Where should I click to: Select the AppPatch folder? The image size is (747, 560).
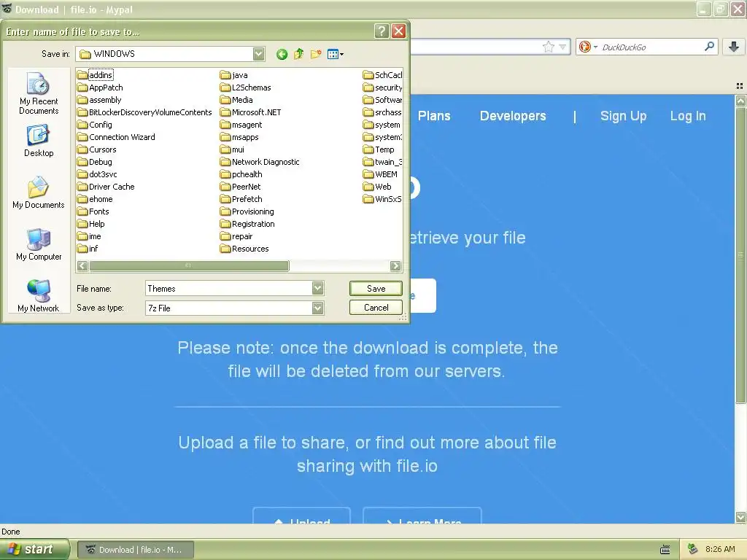pos(100,87)
